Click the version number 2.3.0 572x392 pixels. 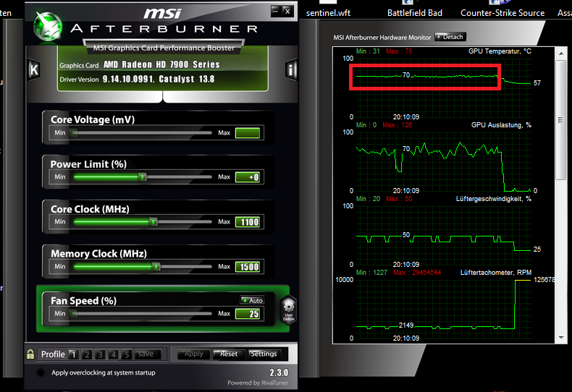(279, 372)
